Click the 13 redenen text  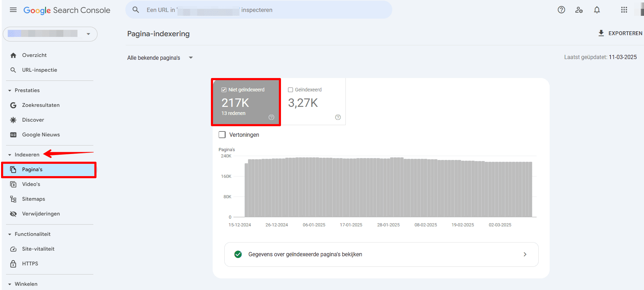233,113
